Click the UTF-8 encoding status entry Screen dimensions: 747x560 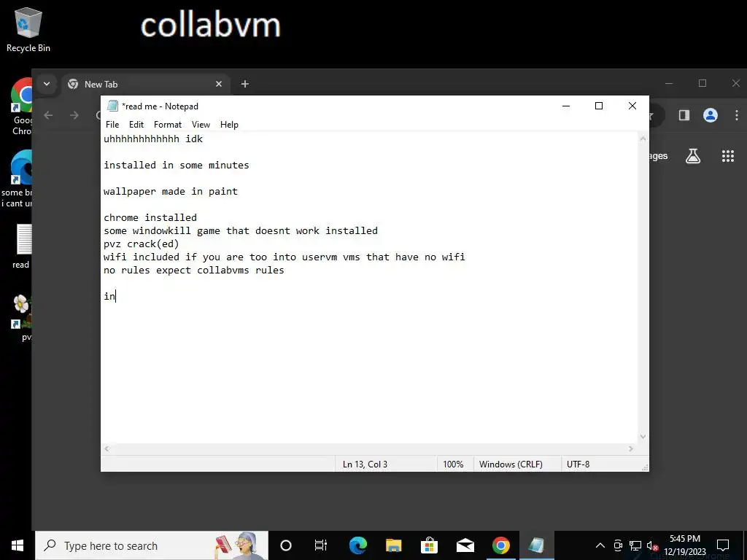click(578, 464)
